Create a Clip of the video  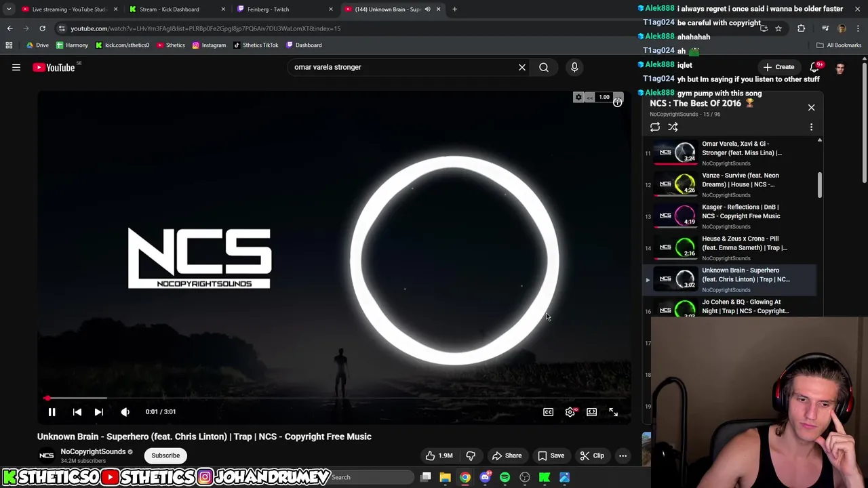[592, 455]
